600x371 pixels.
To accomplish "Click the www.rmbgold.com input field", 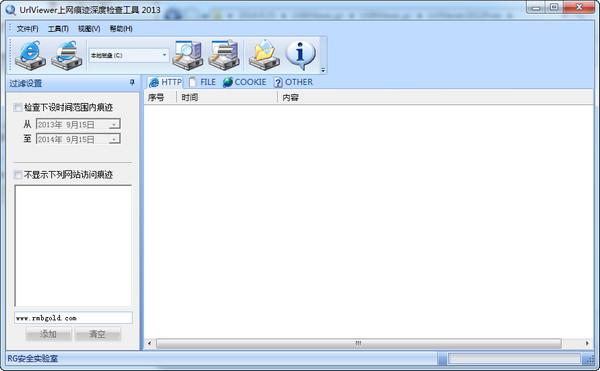I will pyautogui.click(x=73, y=318).
